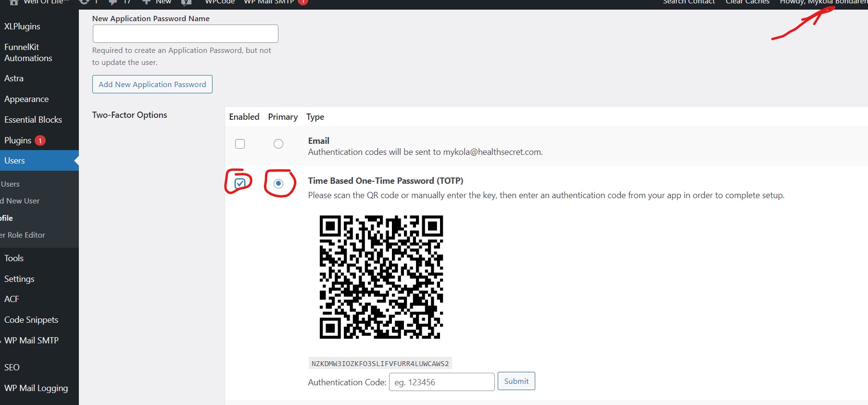Click the red Plugins update badge
The width and height of the screenshot is (868, 405).
[40, 140]
